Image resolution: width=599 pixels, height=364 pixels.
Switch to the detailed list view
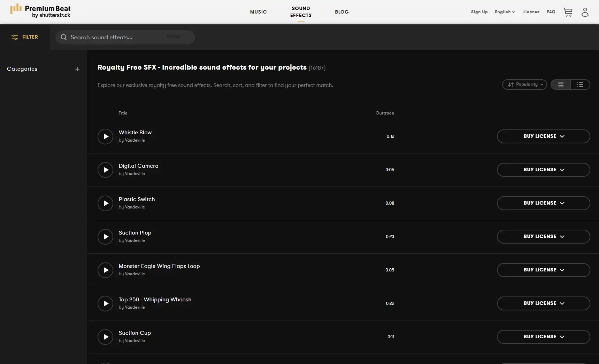click(x=580, y=85)
